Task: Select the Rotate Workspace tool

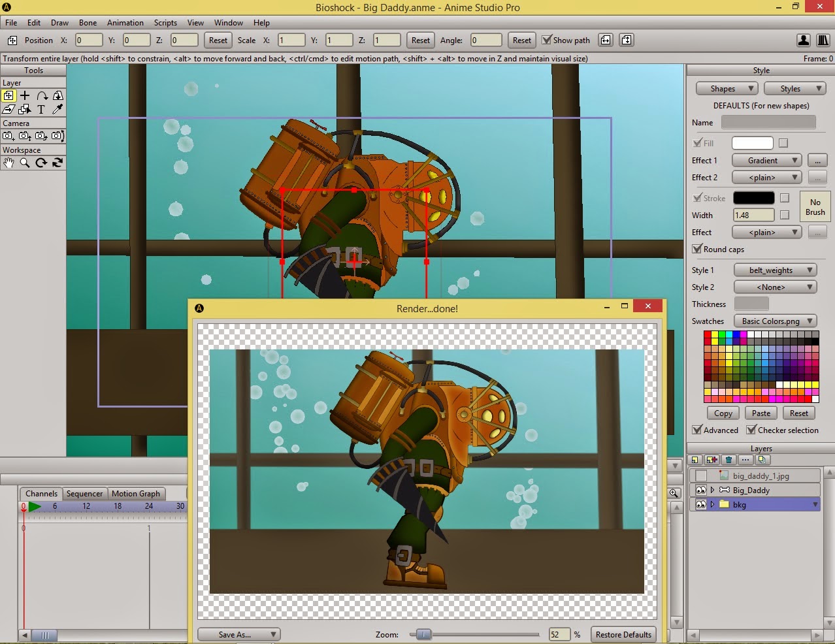Action: 41,163
